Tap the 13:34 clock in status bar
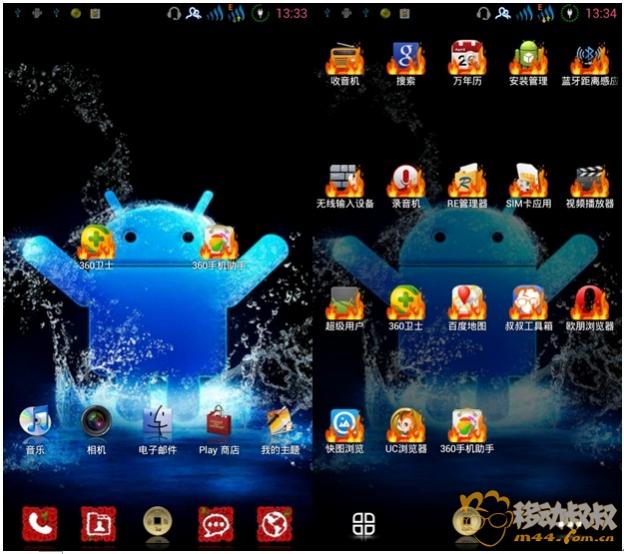The height and width of the screenshot is (554, 624). point(601,14)
